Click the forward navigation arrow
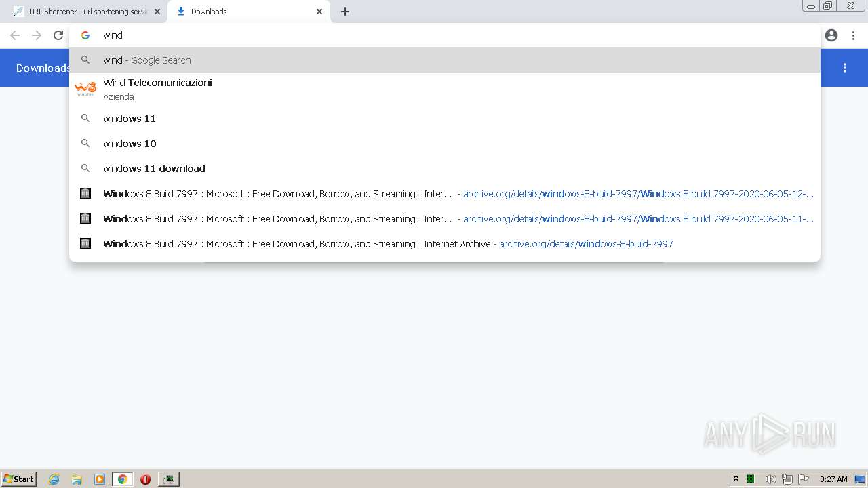This screenshot has width=868, height=488. click(37, 35)
